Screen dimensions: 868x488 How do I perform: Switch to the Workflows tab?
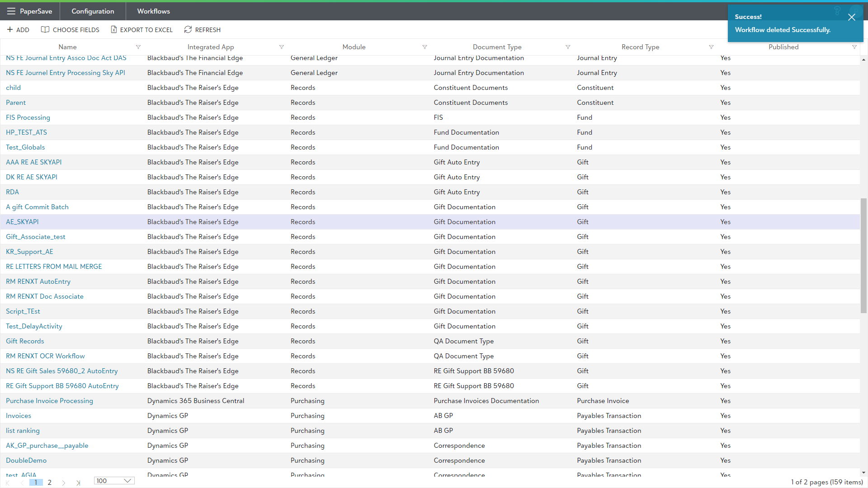pos(153,11)
